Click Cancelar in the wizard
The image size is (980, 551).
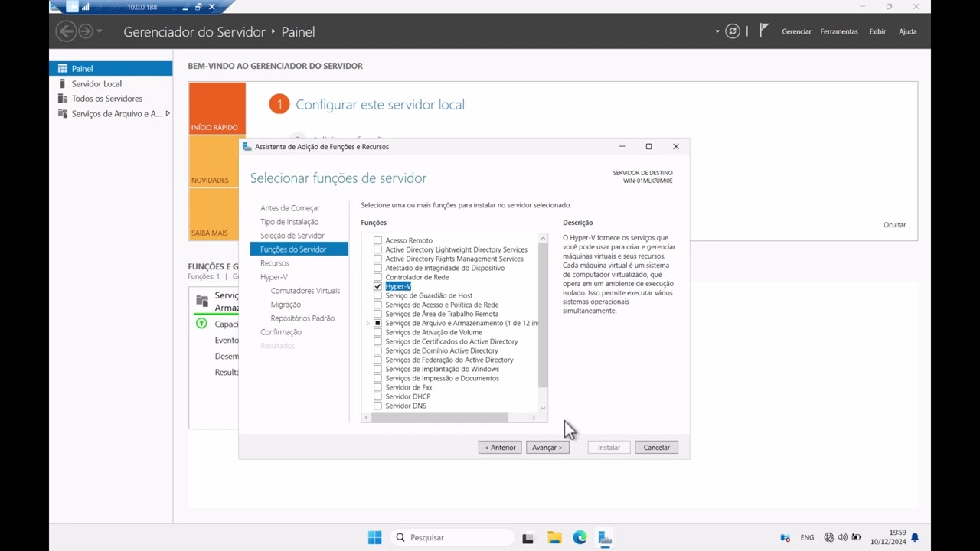656,447
